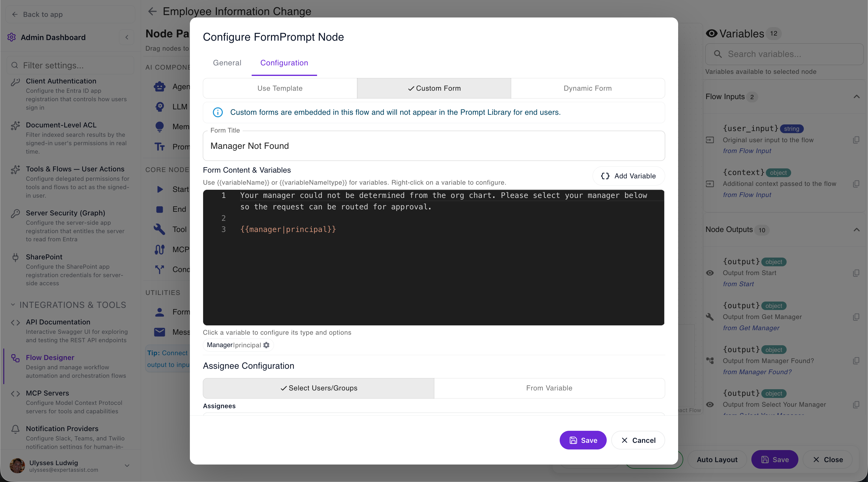Choose the Use Template form option
The height and width of the screenshot is (482, 868).
[280, 88]
